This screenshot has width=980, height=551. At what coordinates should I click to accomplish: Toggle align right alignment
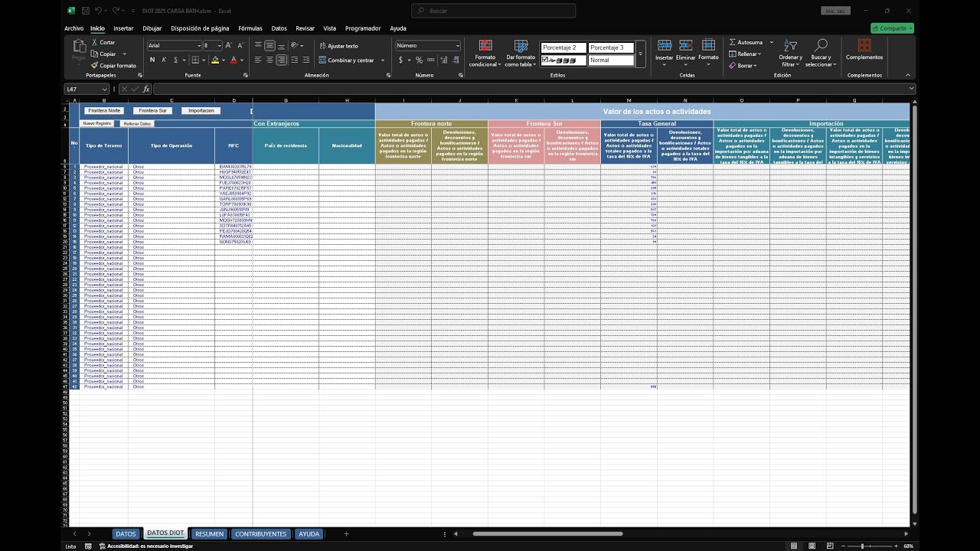point(281,60)
